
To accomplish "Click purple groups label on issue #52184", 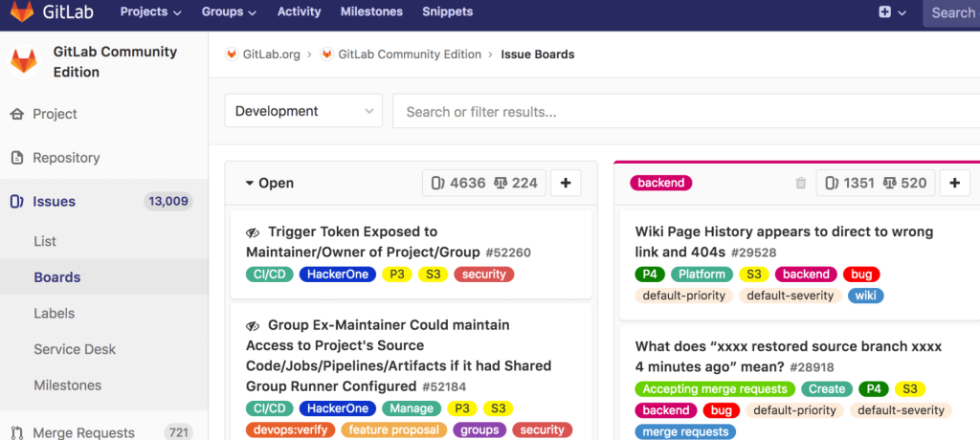I will click(x=479, y=430).
